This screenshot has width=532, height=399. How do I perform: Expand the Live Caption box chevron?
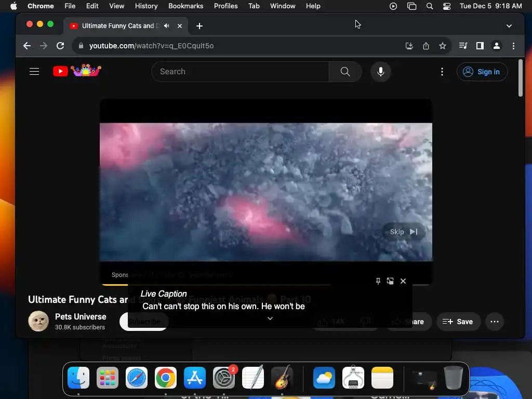click(270, 318)
